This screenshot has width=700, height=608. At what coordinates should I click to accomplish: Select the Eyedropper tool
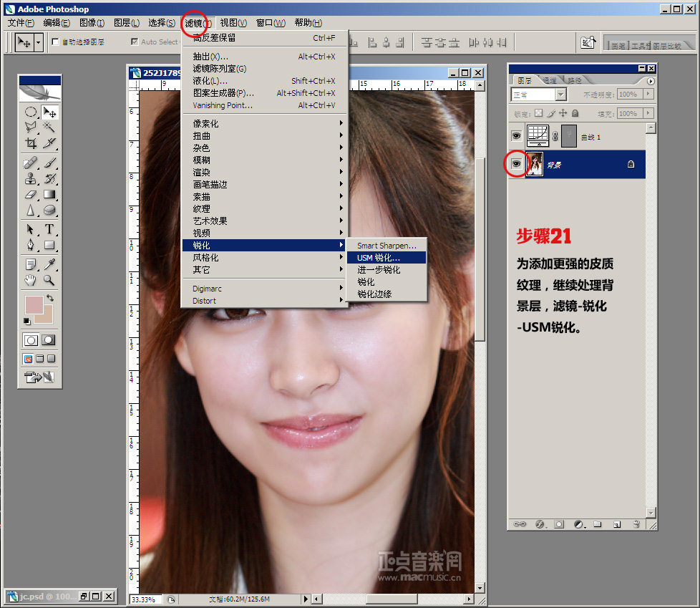[49, 264]
